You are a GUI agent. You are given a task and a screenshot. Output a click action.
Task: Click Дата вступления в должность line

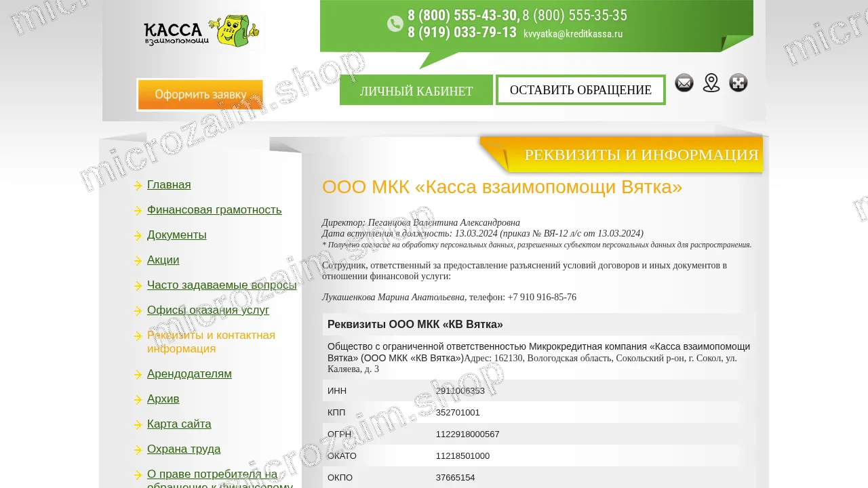coord(483,233)
